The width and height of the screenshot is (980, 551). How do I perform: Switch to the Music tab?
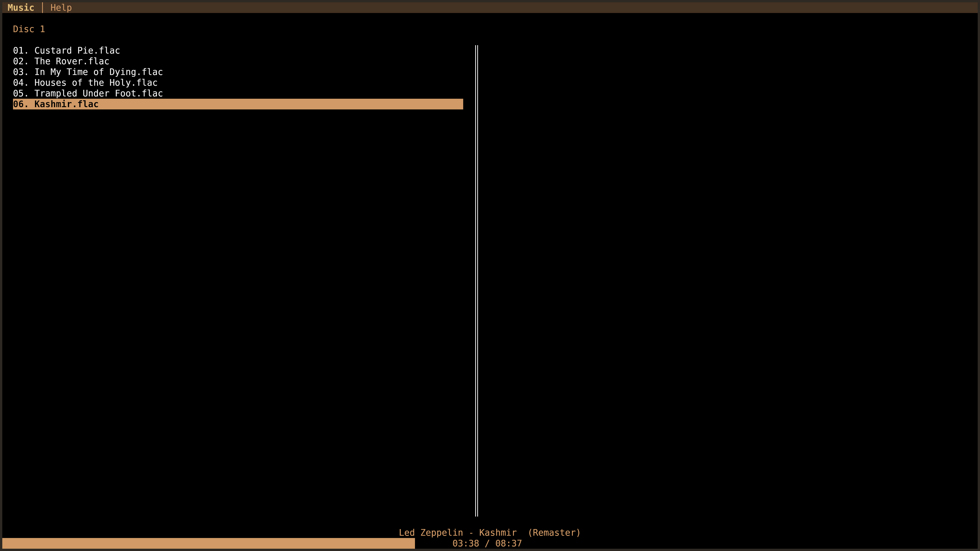pyautogui.click(x=21, y=8)
